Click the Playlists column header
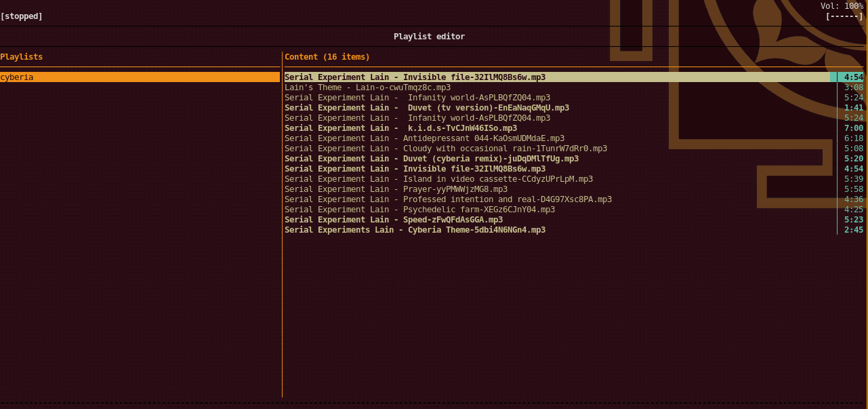 point(22,57)
